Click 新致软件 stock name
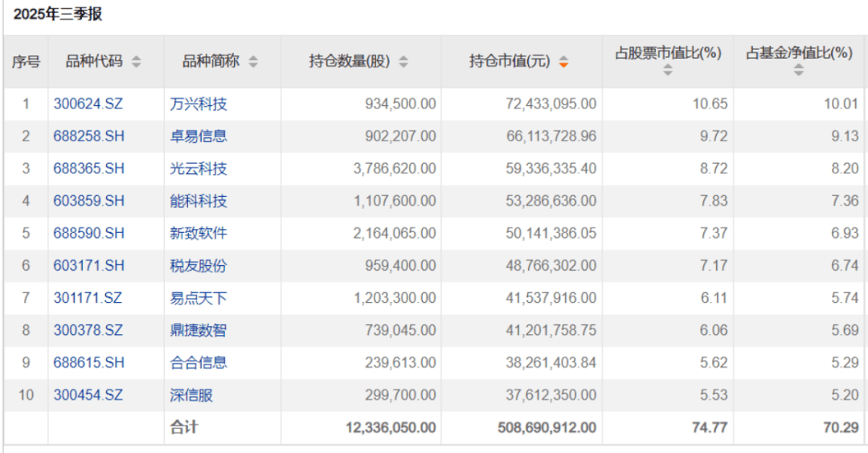868x453 pixels. click(199, 233)
